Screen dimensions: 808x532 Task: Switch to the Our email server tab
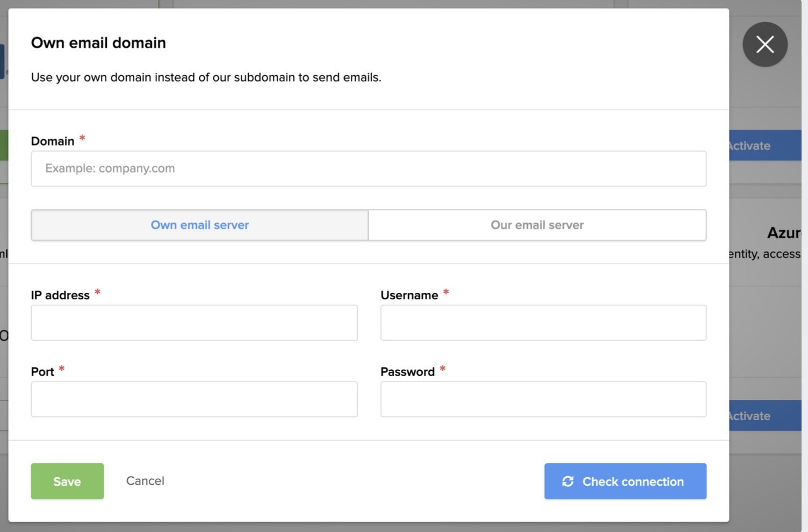pyautogui.click(x=537, y=225)
